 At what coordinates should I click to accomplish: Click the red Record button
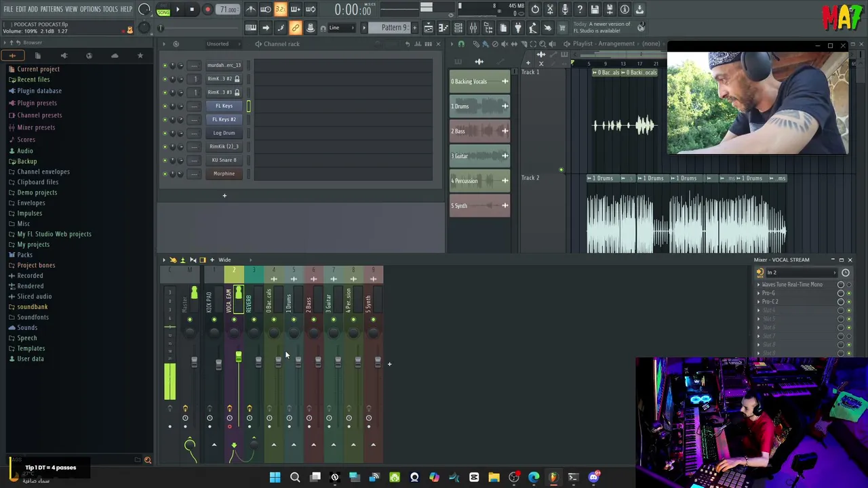(x=208, y=9)
